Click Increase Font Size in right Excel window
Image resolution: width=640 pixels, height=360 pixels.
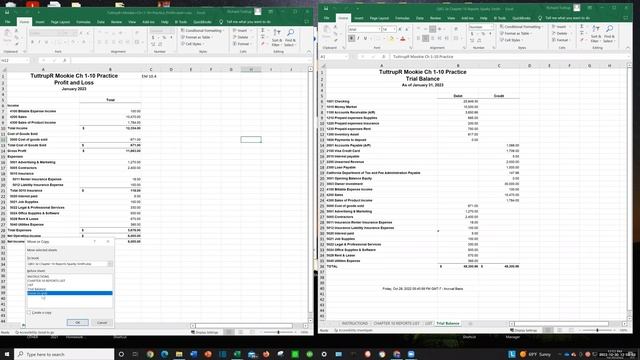(400, 29)
